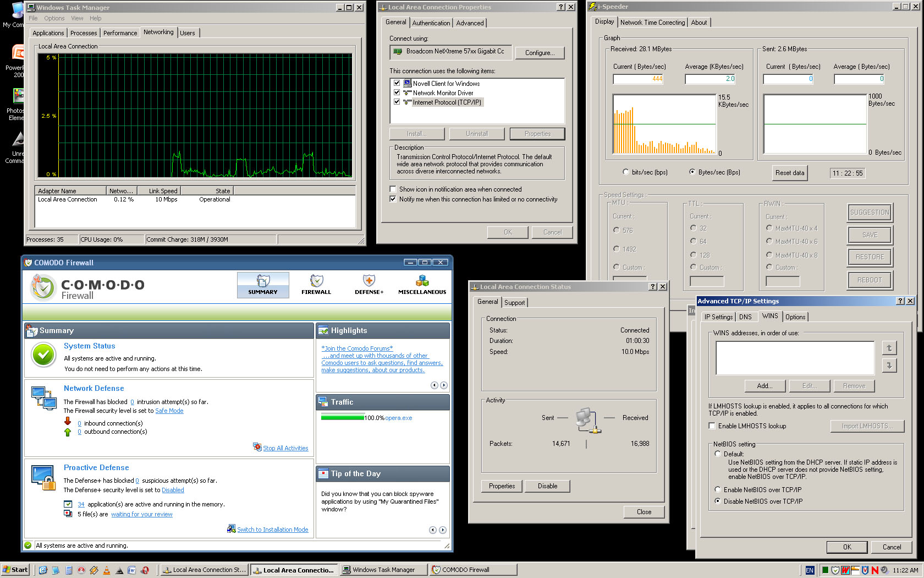Move WINS address down with arrow button
The image size is (924, 578).
(x=889, y=365)
